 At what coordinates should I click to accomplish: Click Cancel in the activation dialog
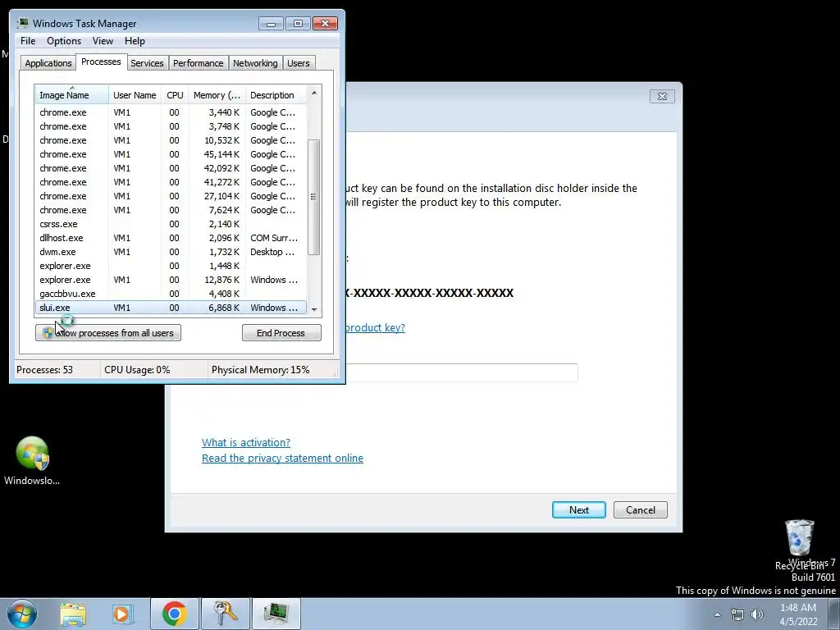[x=640, y=510]
